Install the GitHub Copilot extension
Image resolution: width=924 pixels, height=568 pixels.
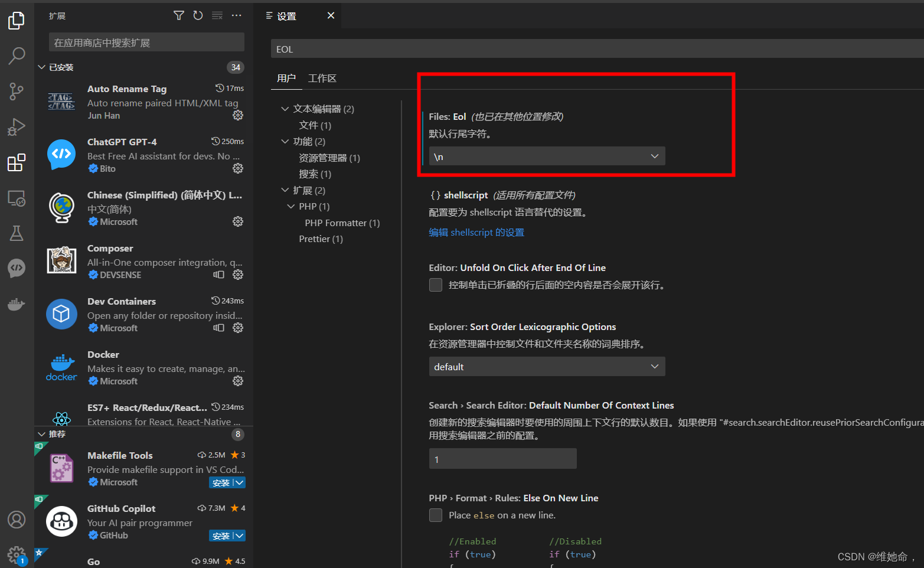coord(220,535)
